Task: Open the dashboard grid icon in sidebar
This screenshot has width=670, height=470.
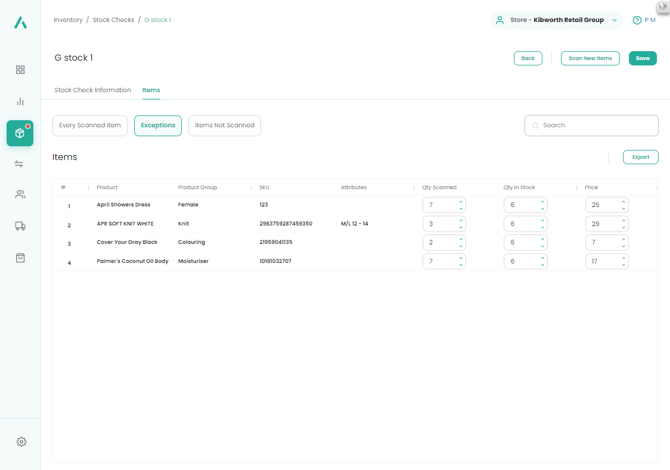Action: pyautogui.click(x=20, y=70)
